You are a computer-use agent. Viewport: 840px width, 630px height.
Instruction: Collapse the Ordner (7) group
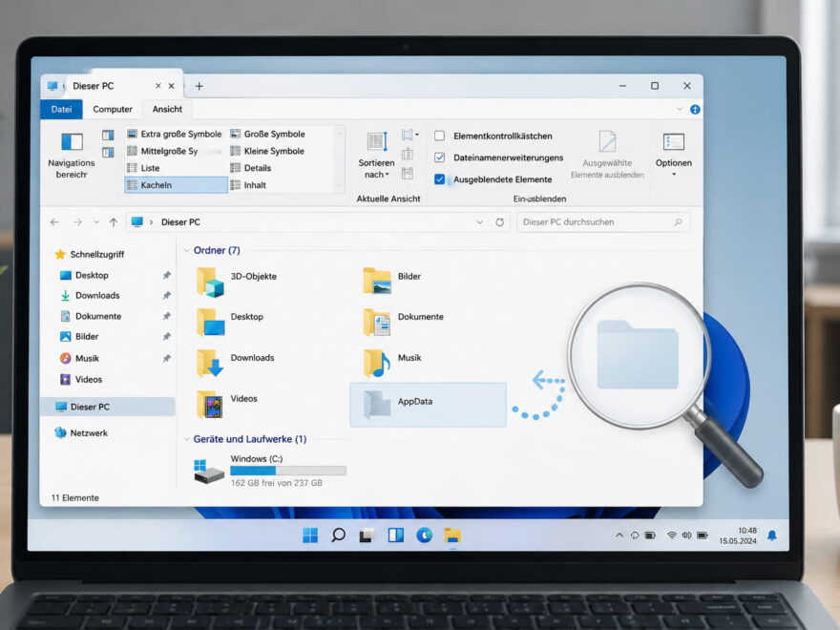[187, 250]
